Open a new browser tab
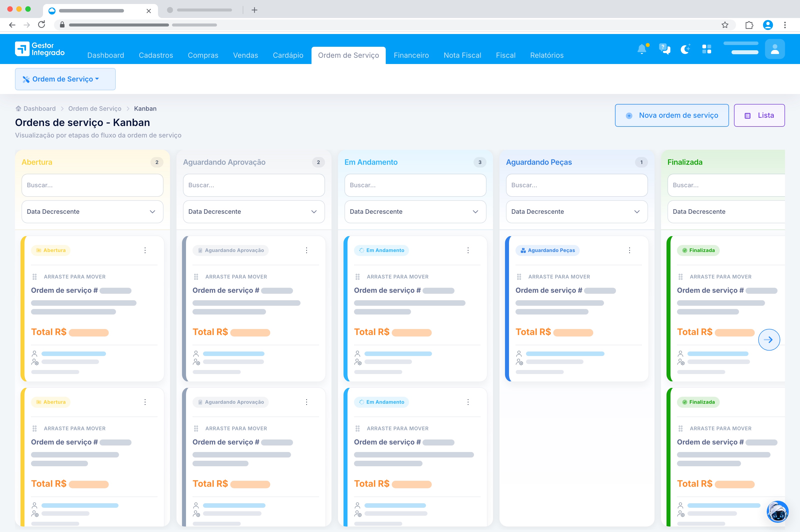The image size is (800, 532). (x=254, y=10)
